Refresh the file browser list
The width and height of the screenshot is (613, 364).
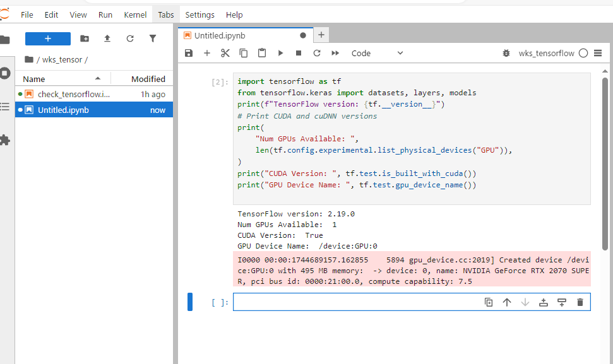(x=130, y=38)
